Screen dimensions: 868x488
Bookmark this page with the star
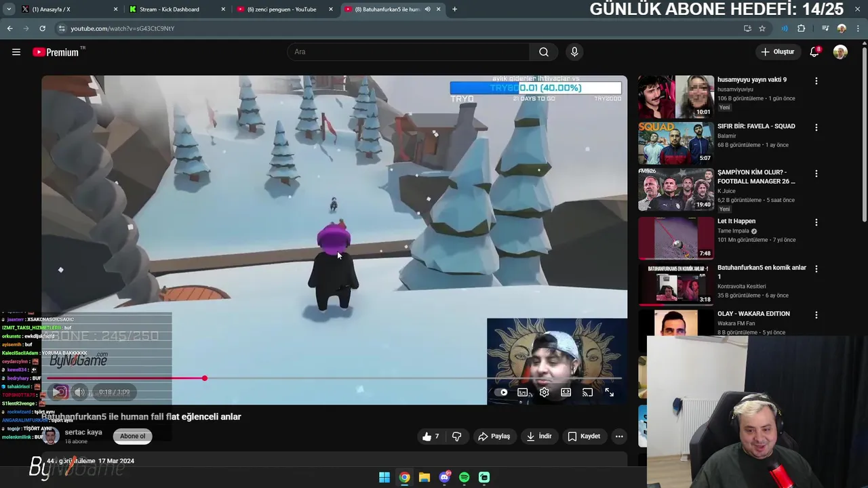762,28
